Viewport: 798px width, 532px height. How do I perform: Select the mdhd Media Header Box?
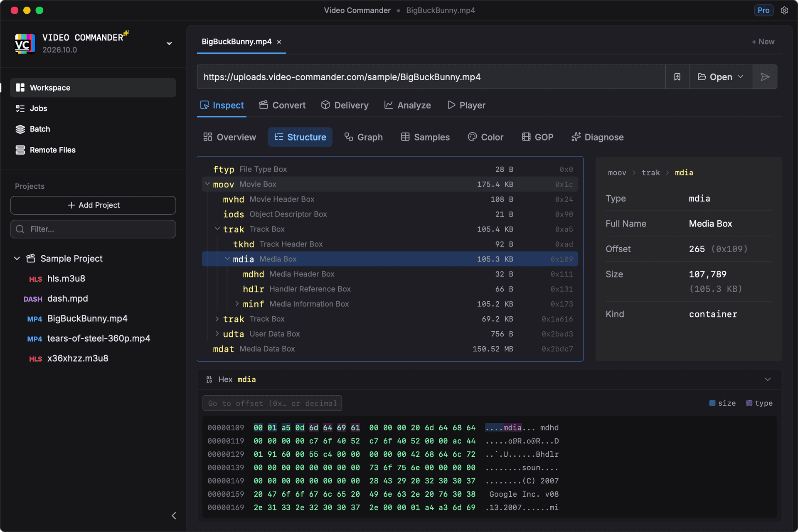390,274
